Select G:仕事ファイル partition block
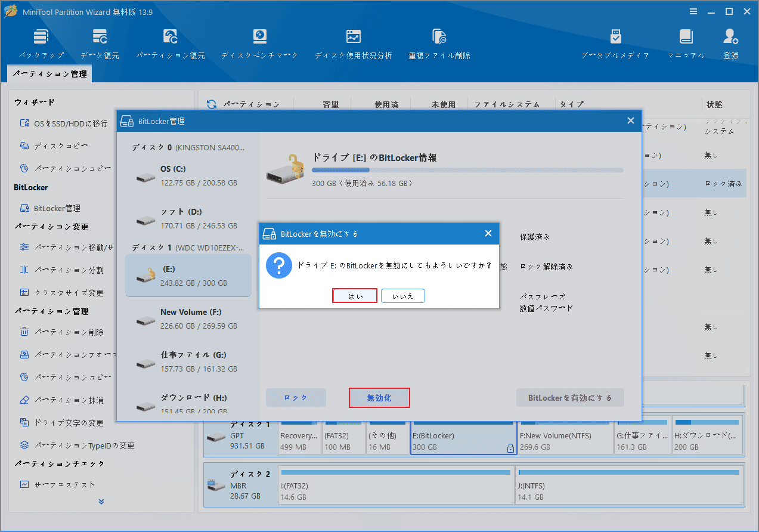The image size is (759, 532). (642, 437)
